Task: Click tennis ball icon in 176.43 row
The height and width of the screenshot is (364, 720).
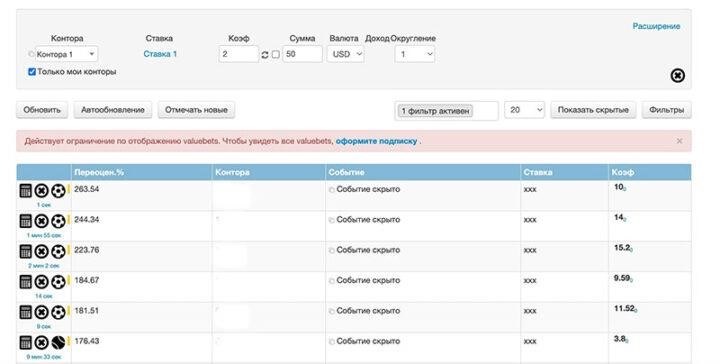Action: (x=58, y=342)
